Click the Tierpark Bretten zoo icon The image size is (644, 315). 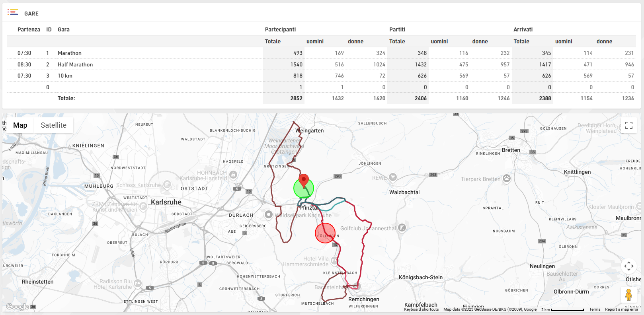click(507, 179)
